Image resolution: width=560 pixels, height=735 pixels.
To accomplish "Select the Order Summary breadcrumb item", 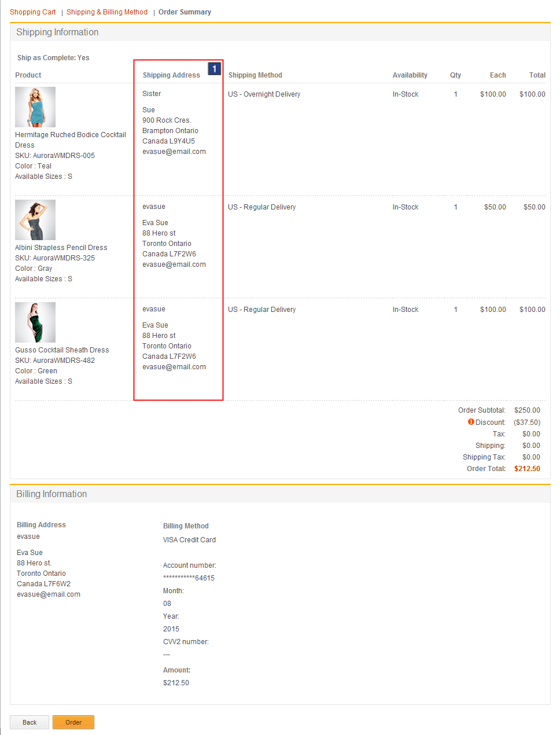I will pyautogui.click(x=185, y=12).
